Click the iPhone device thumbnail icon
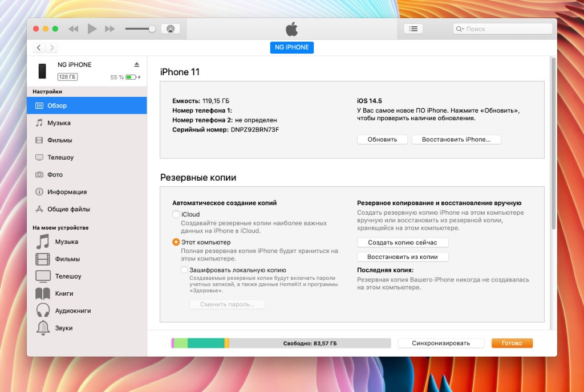This screenshot has height=392, width=584. pyautogui.click(x=42, y=71)
